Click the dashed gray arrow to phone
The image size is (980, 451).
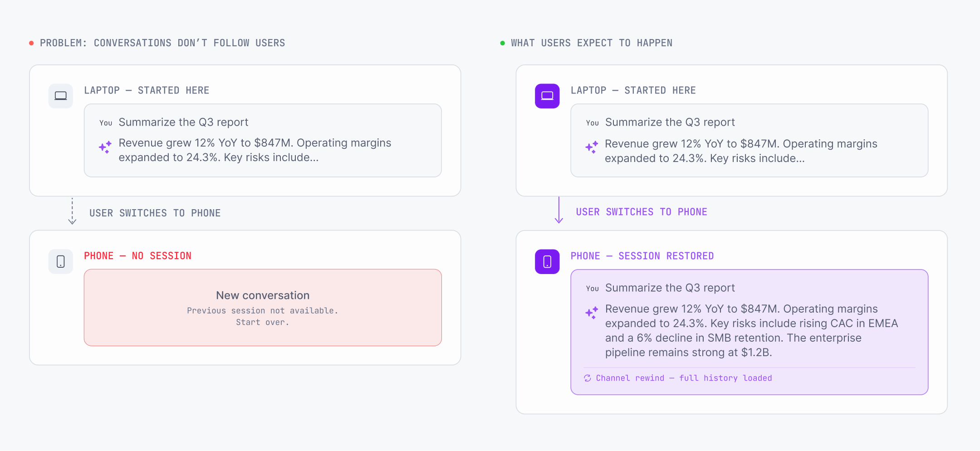point(72,211)
